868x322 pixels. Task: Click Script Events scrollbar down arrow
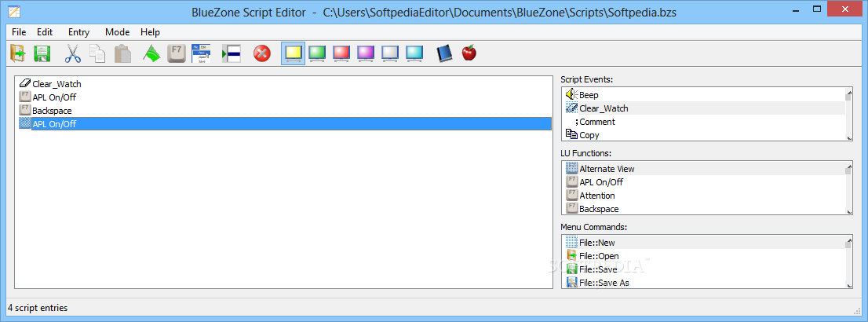point(848,137)
